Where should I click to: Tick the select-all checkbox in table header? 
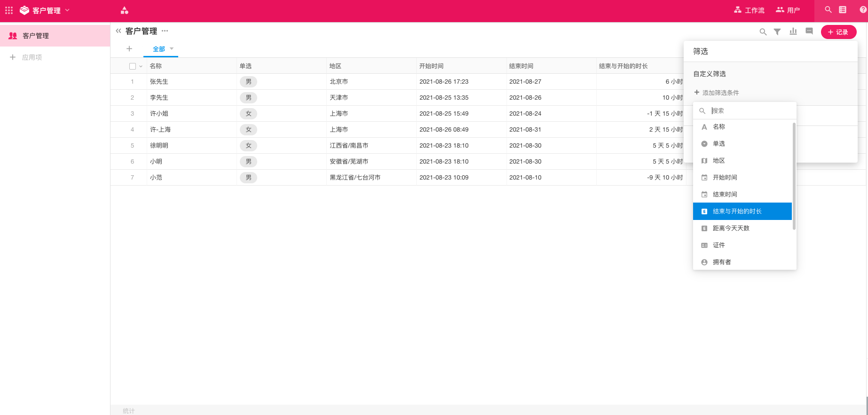133,66
